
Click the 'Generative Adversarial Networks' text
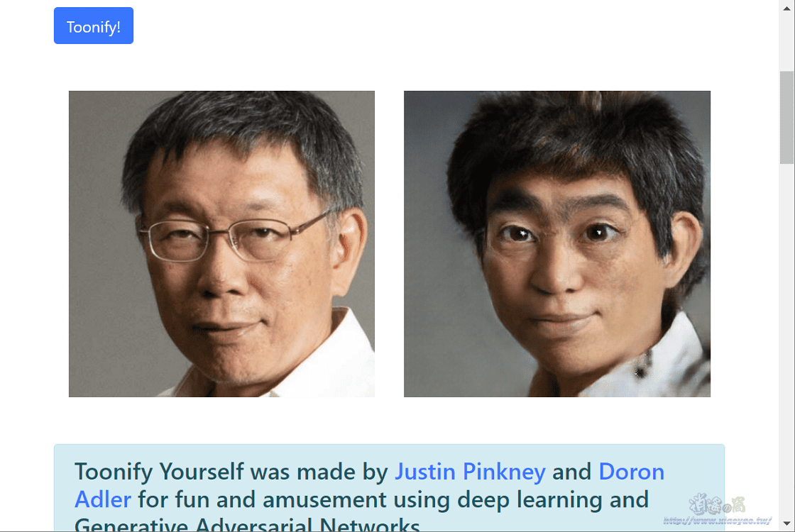[x=247, y=524]
